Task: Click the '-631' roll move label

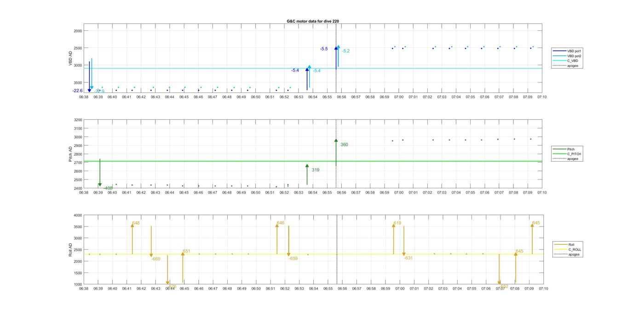Action: coord(408,258)
